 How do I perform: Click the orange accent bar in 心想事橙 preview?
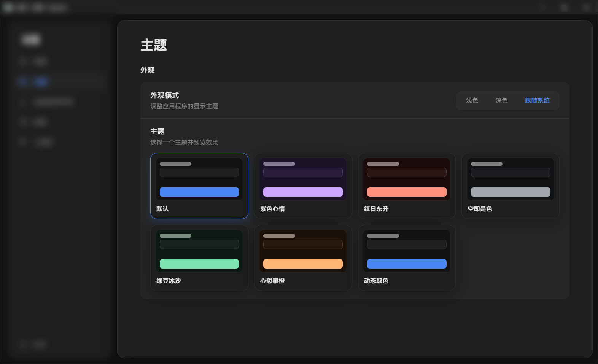[x=303, y=264]
